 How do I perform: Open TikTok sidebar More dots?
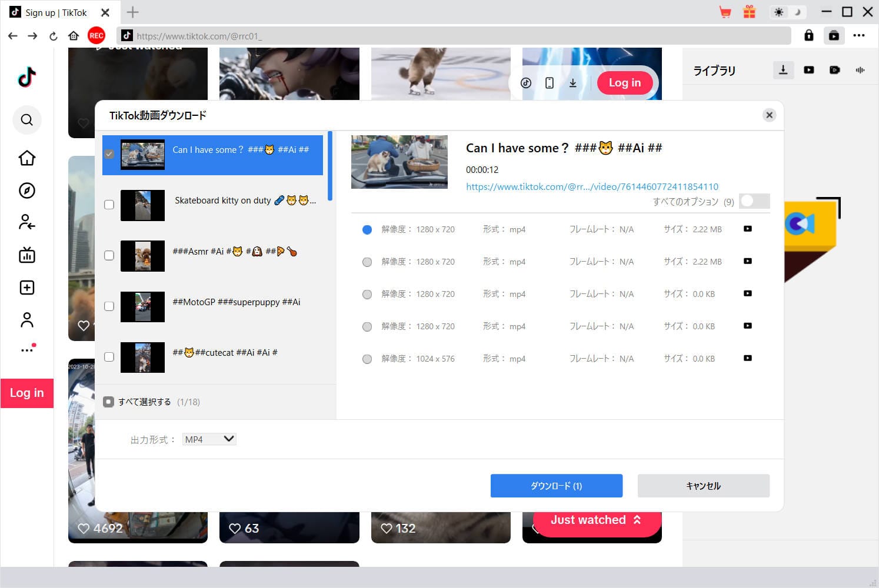28,349
